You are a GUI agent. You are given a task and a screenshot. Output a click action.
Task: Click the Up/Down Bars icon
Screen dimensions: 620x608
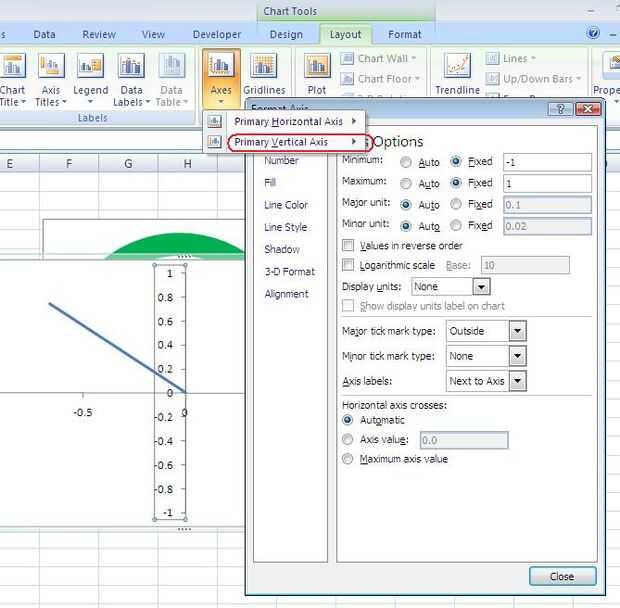(x=492, y=79)
